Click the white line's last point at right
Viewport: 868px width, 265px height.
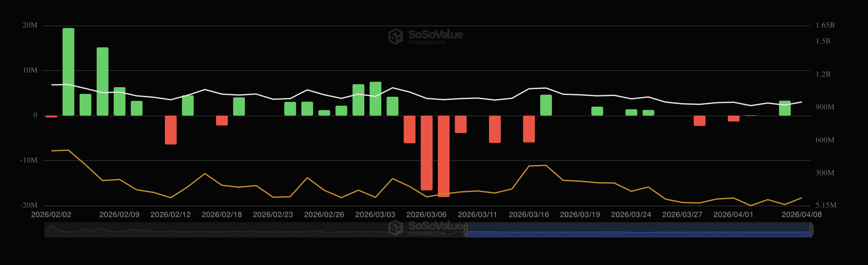pos(801,102)
